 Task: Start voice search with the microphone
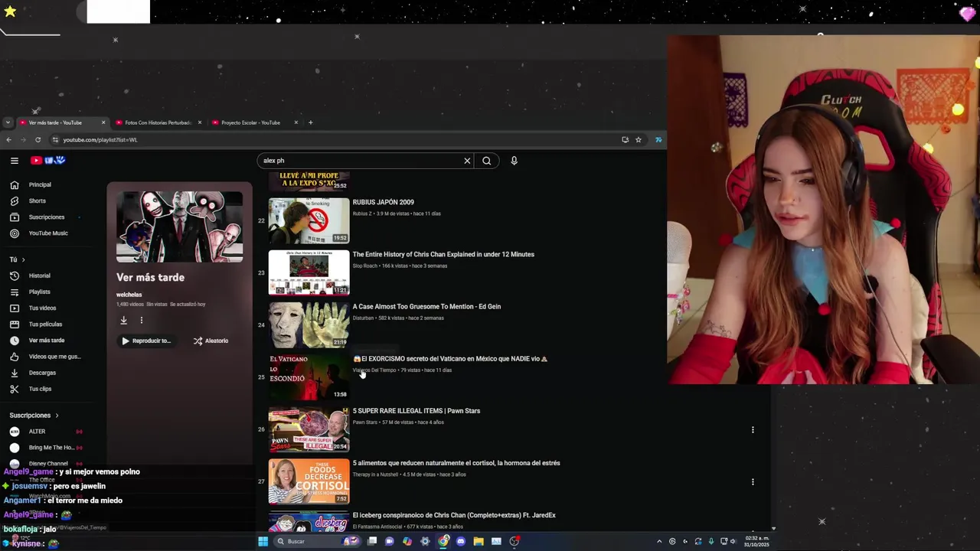[x=514, y=161]
